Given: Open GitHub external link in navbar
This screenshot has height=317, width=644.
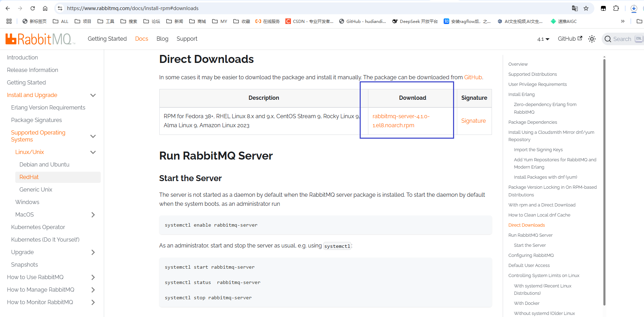Looking at the screenshot, I should (x=570, y=39).
